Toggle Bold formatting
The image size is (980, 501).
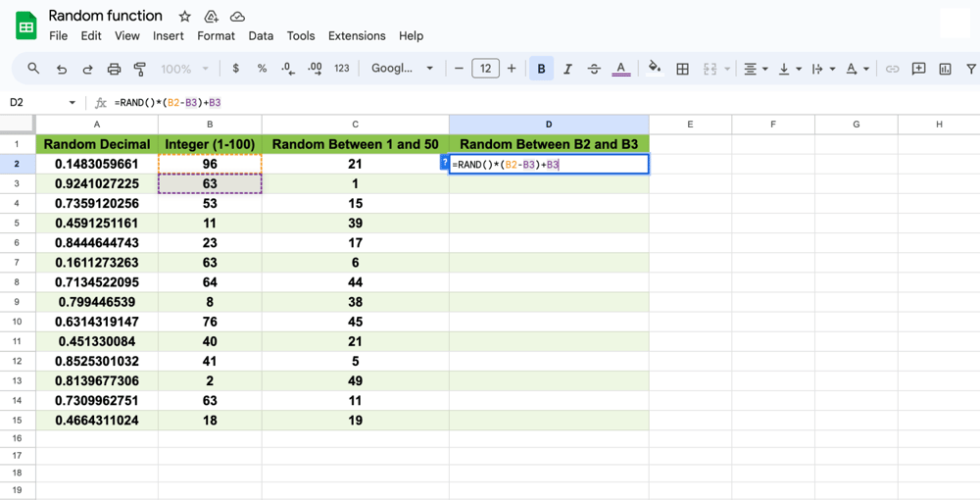[541, 69]
